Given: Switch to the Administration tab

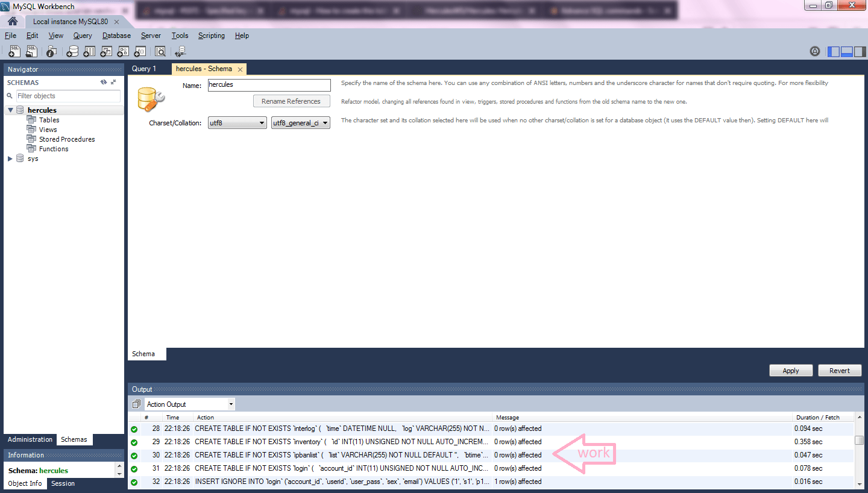Looking at the screenshot, I should pos(30,439).
